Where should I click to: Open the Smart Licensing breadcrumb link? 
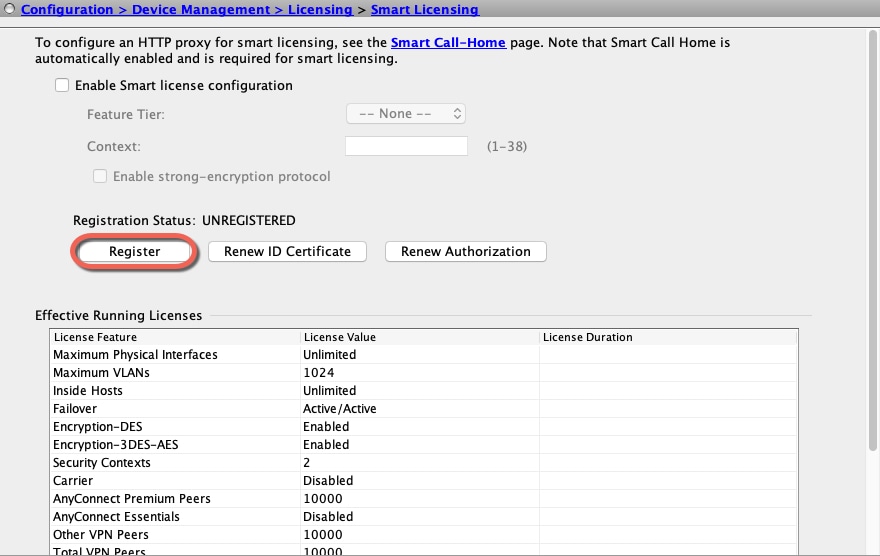tap(425, 10)
